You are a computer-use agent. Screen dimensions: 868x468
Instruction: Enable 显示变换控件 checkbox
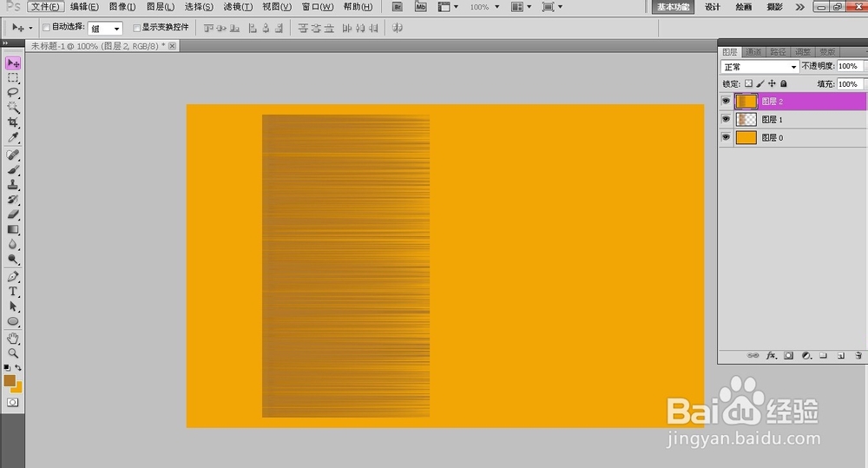137,28
